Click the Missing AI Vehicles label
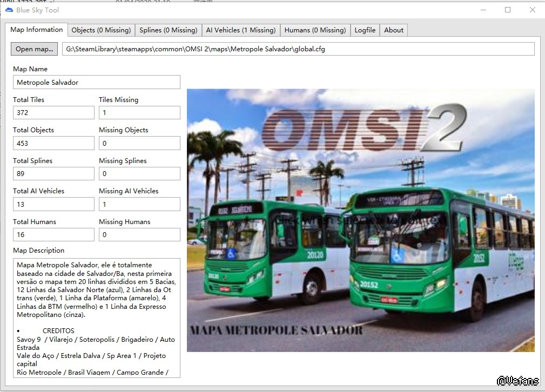545x392 pixels. point(129,191)
